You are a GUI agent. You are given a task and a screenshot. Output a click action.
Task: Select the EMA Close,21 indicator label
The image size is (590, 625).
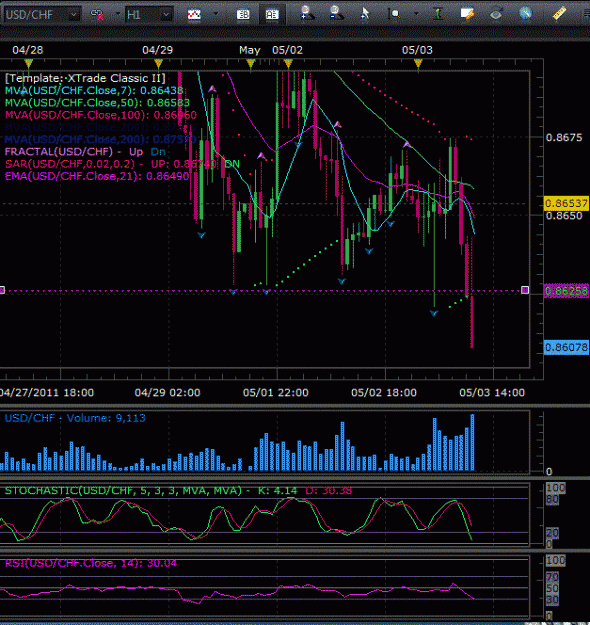coord(97,176)
